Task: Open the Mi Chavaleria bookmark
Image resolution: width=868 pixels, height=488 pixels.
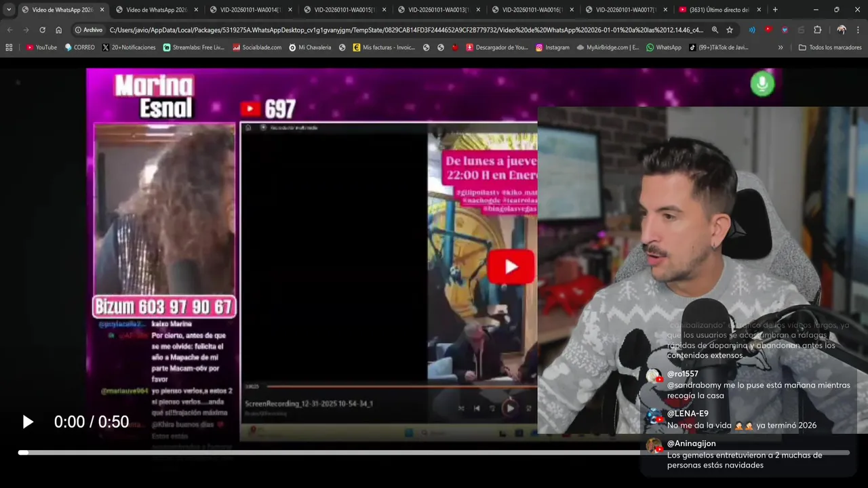Action: click(310, 47)
